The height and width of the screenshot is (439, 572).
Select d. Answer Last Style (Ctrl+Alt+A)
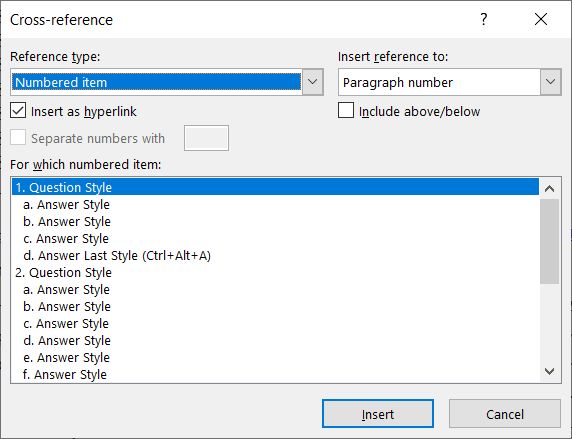[275, 255]
